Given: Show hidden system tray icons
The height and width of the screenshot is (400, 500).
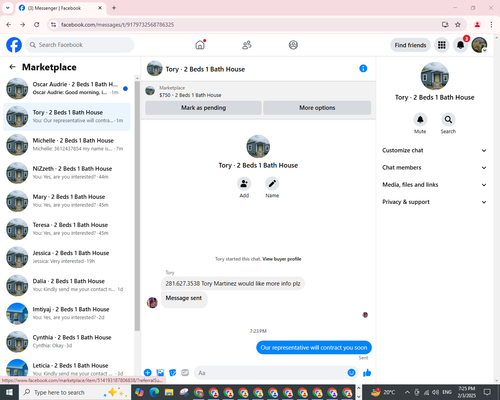Looking at the screenshot, I should (407, 392).
